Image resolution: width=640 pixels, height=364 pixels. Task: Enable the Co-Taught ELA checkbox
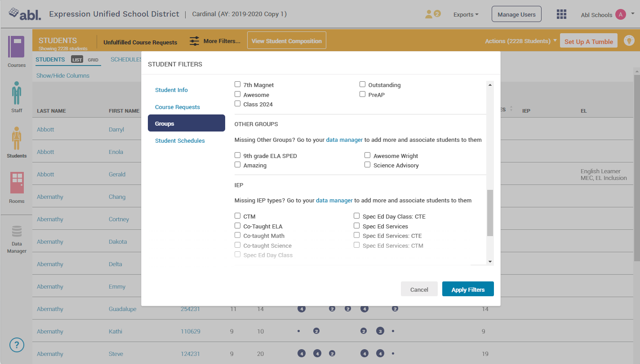pyautogui.click(x=238, y=226)
